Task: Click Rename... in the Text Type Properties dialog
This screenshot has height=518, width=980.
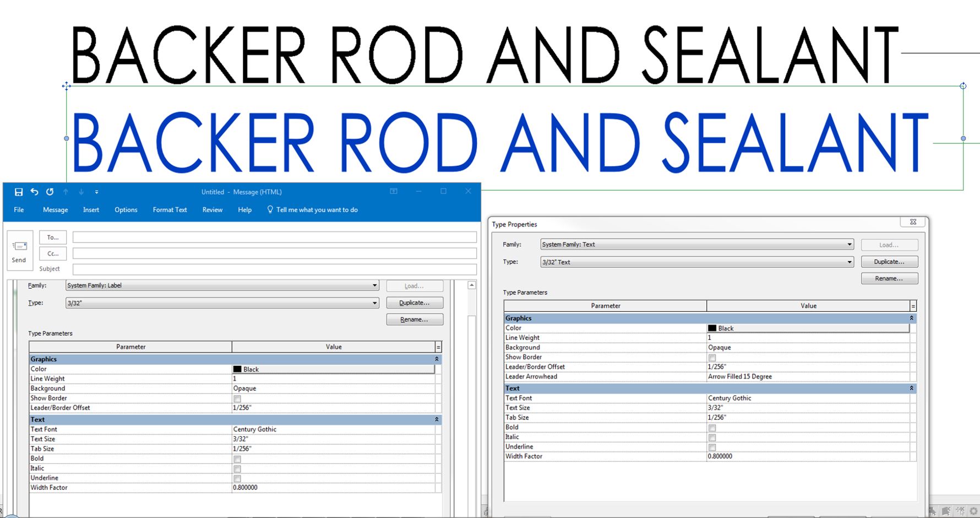Action: tap(890, 278)
